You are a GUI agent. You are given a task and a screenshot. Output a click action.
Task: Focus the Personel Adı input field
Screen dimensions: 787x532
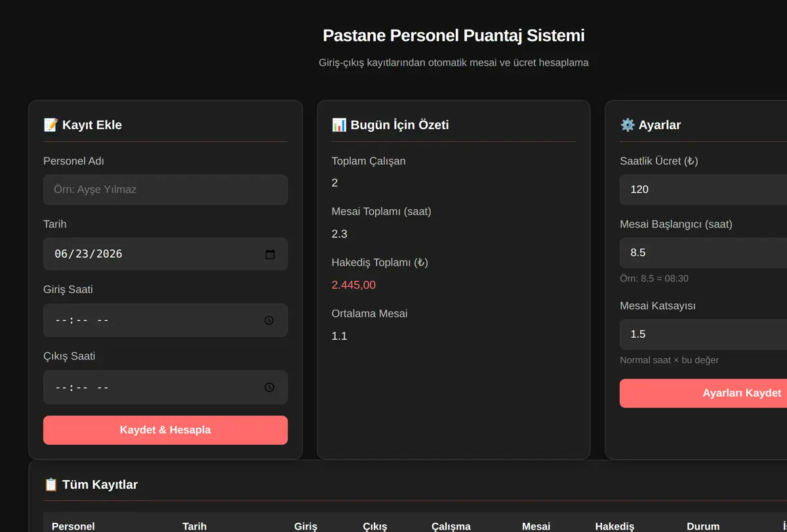165,190
